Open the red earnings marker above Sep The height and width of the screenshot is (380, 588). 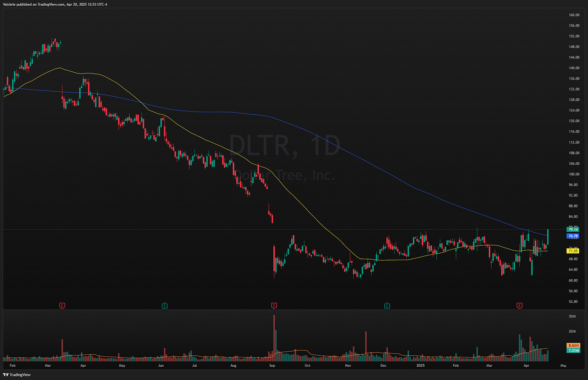pyautogui.click(x=274, y=306)
